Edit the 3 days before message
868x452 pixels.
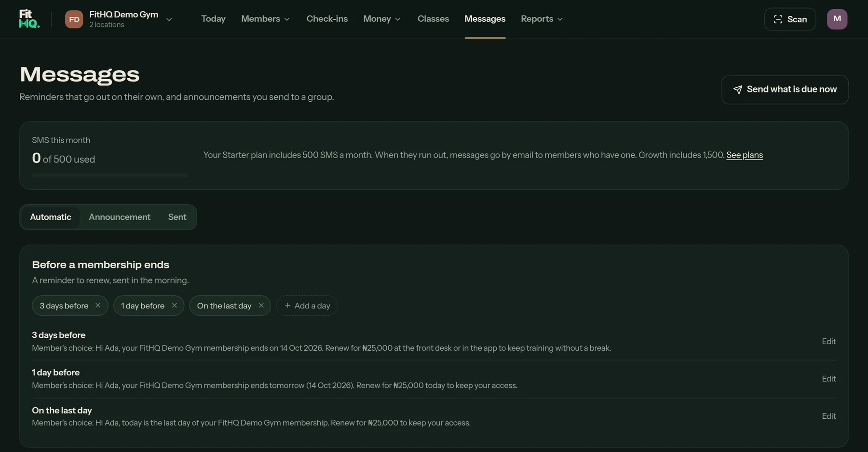pos(828,341)
